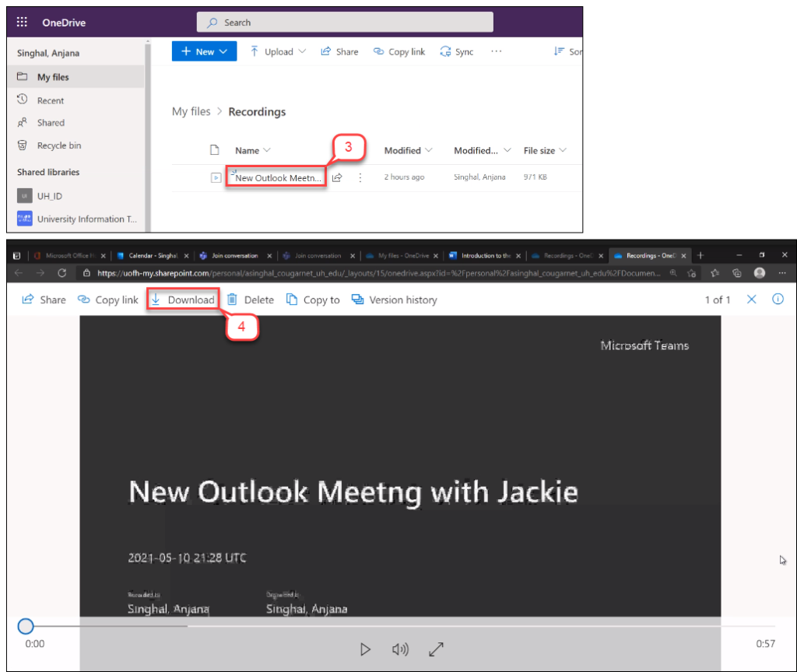Click the share icon beside New Outlook Meeting file
Viewport: 797px width, 672px height.
click(337, 177)
